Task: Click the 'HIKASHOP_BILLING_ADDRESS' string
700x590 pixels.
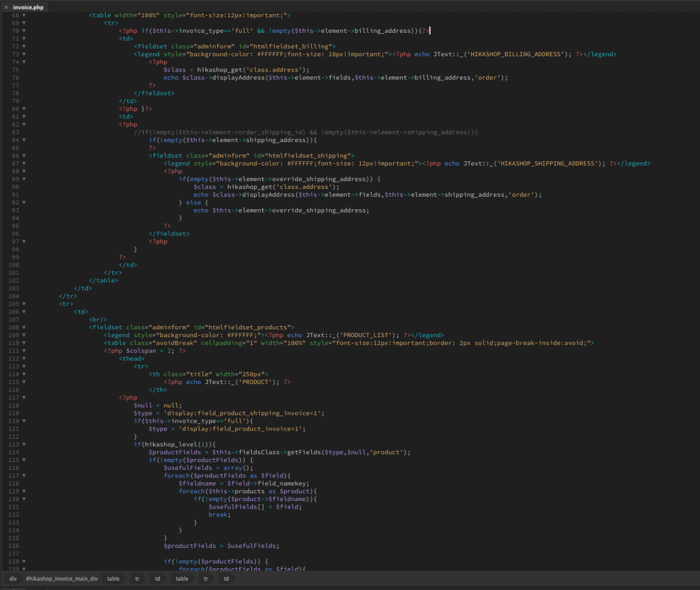Action: pyautogui.click(x=516, y=54)
